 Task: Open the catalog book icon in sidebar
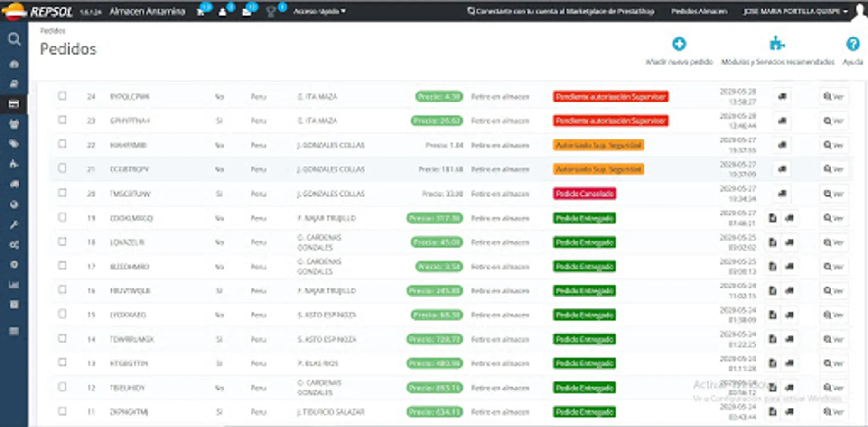click(x=14, y=84)
